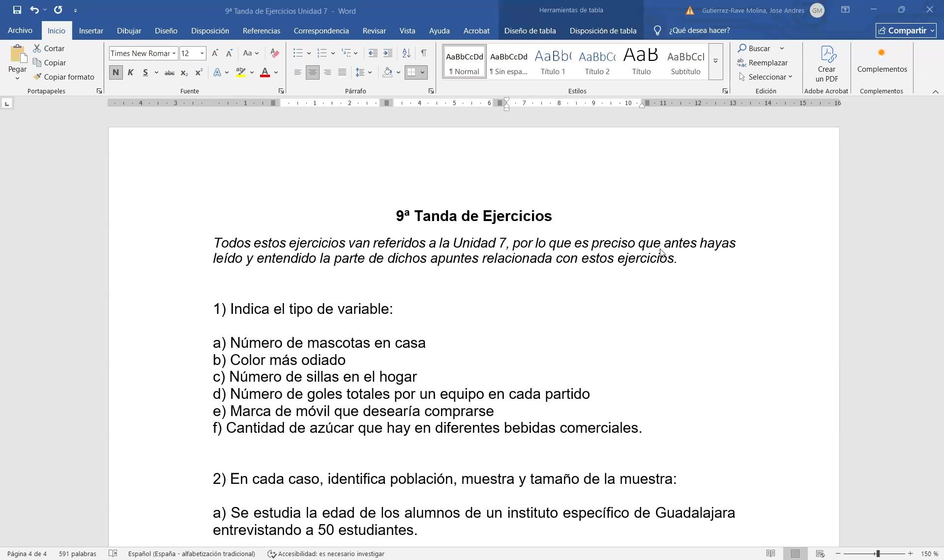Click the Sort paragraphs icon
Viewport: 944px width, 560px height.
[406, 53]
